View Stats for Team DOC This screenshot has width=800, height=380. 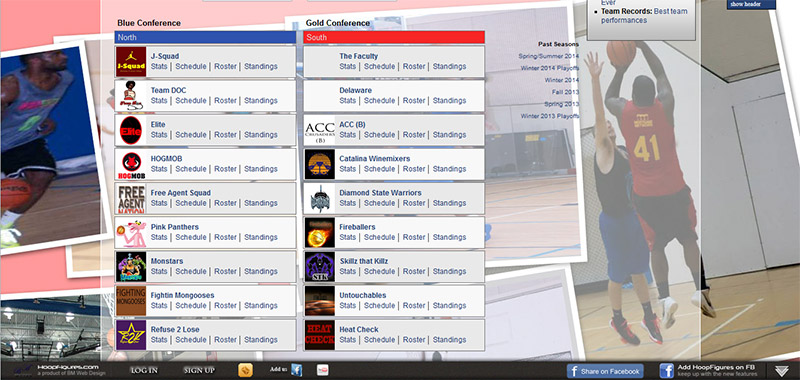(159, 100)
